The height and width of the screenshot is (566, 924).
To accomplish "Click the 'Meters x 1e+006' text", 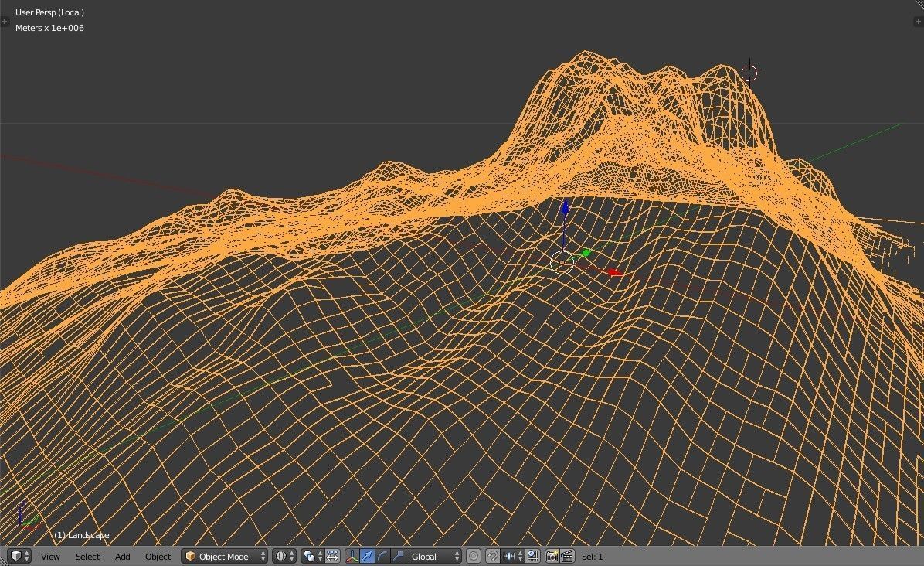I will [x=49, y=28].
